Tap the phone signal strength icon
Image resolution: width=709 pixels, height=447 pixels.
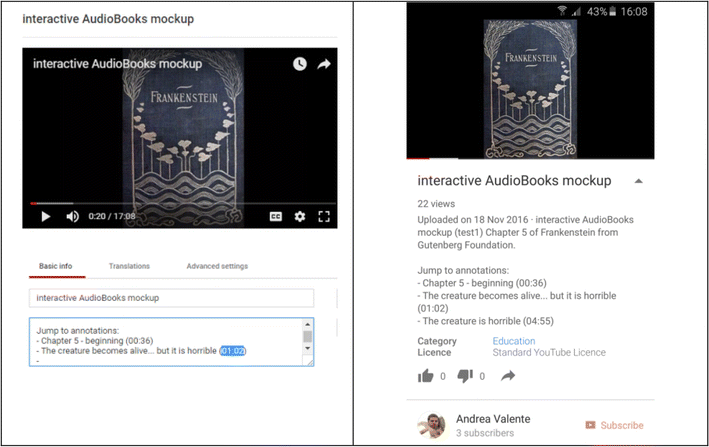click(576, 12)
